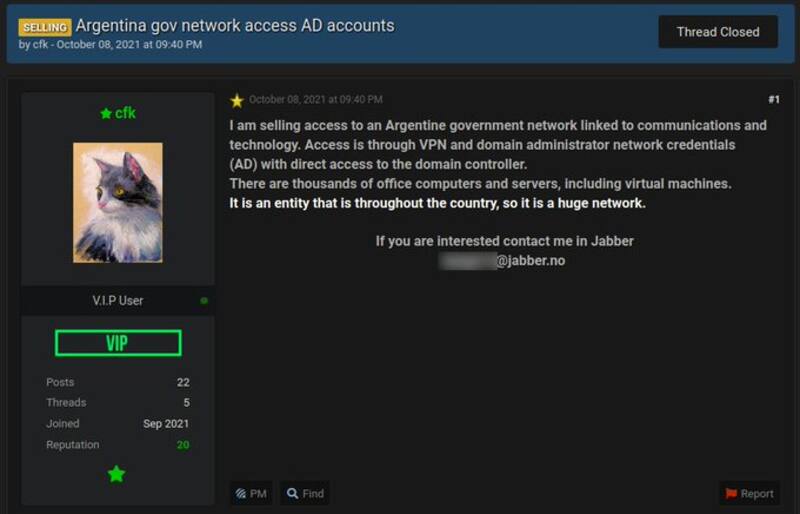
Task: Click the green reputation star in sidebar
Action: (117, 474)
